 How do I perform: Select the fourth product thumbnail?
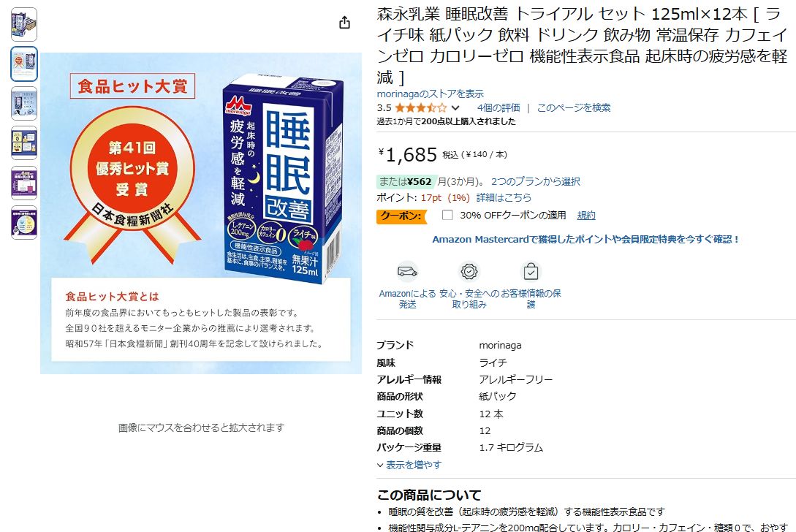pyautogui.click(x=24, y=143)
